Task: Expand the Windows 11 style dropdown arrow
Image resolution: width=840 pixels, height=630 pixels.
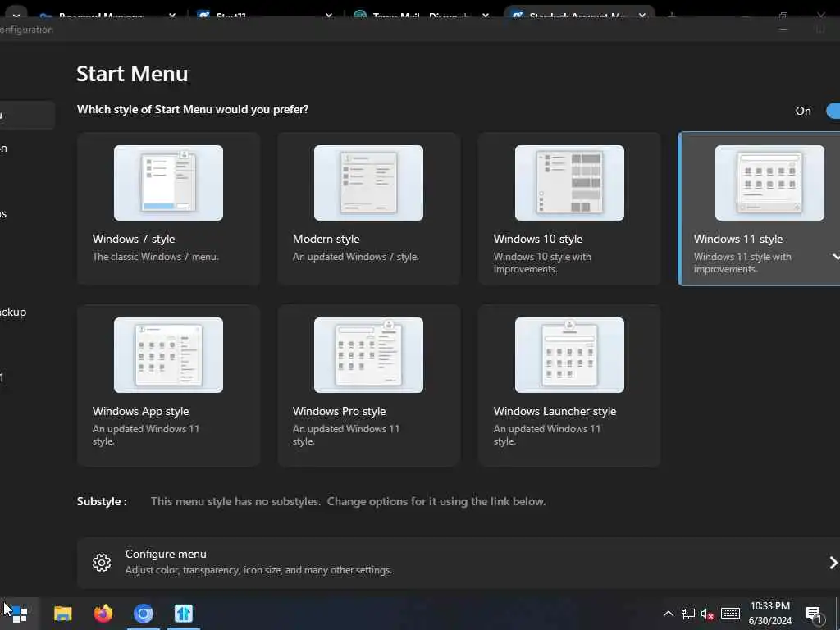Action: (835, 257)
